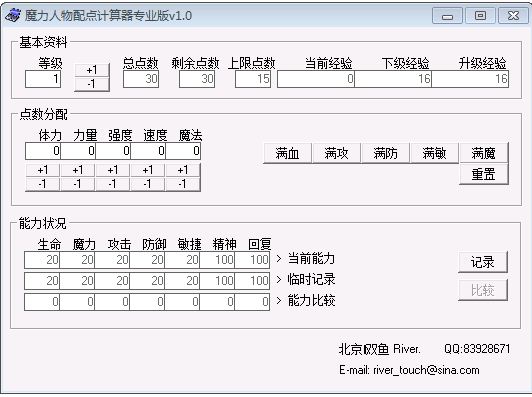The image size is (532, 397).
Task: Focus the 体力 points field
Action: point(43,151)
